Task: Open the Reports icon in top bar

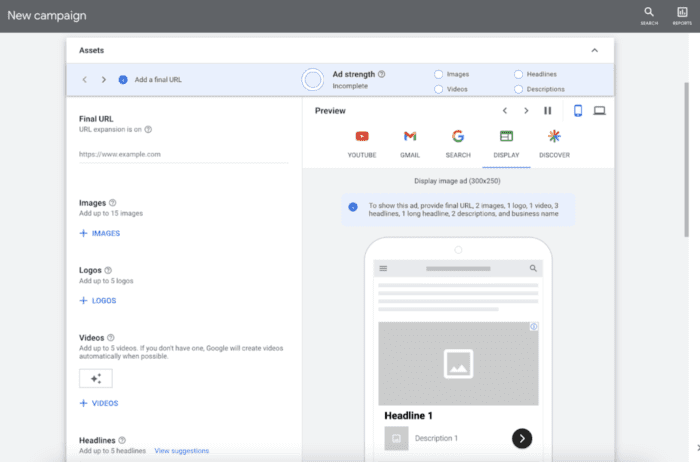Action: (682, 14)
